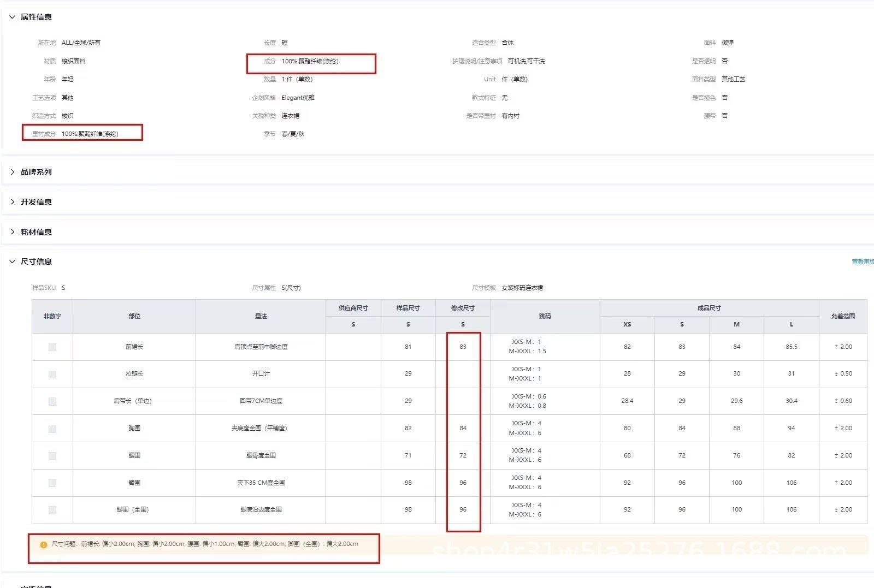The image size is (874, 588).
Task: Click the 跳码 column header
Action: pos(545,316)
